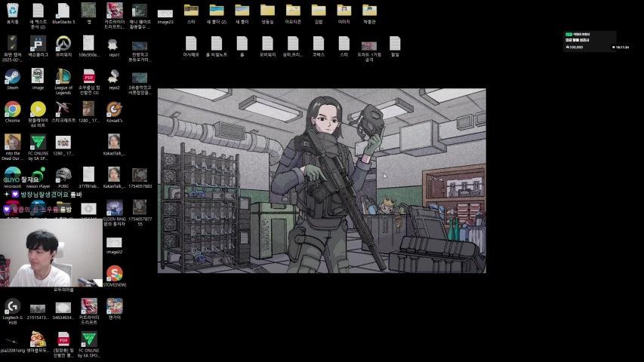Open the 이사메모 text file
Viewport: 644px width, 362px height.
[x=191, y=46]
